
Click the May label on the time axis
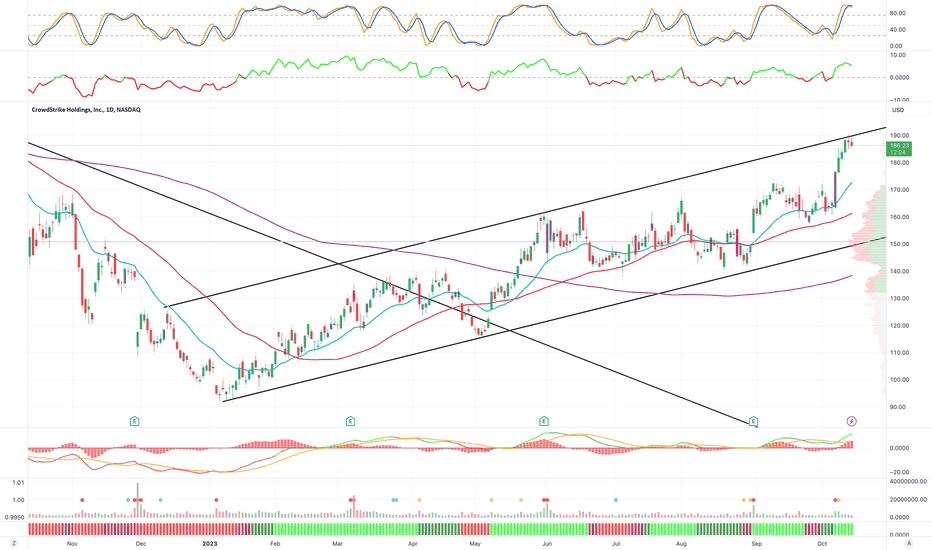tap(474, 544)
